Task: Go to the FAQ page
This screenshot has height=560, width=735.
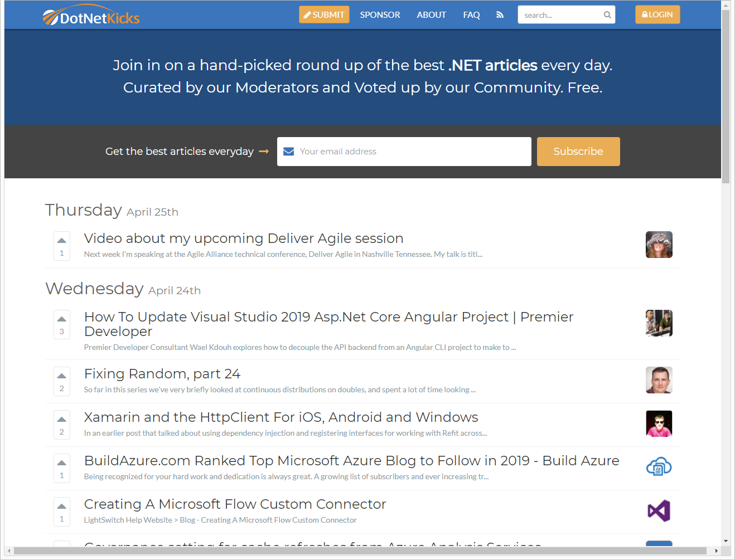Action: [x=471, y=15]
